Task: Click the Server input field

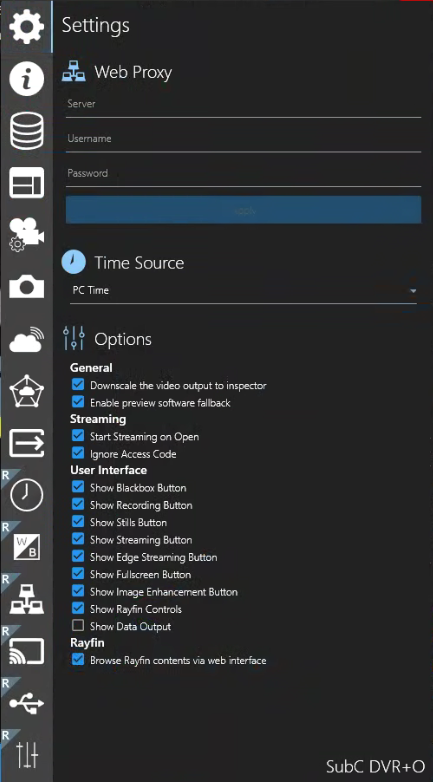Action: (243, 105)
